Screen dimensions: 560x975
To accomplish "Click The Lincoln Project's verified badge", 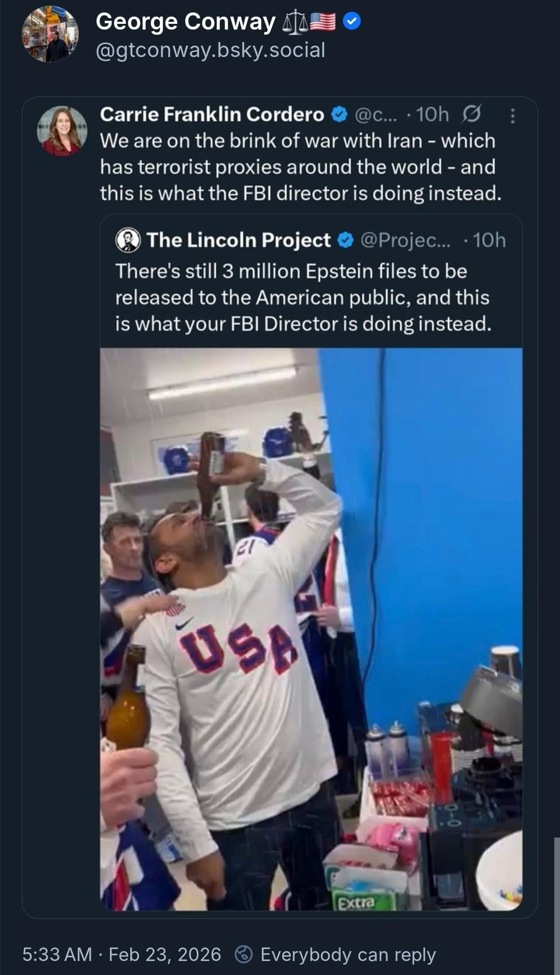I will pyautogui.click(x=345, y=240).
